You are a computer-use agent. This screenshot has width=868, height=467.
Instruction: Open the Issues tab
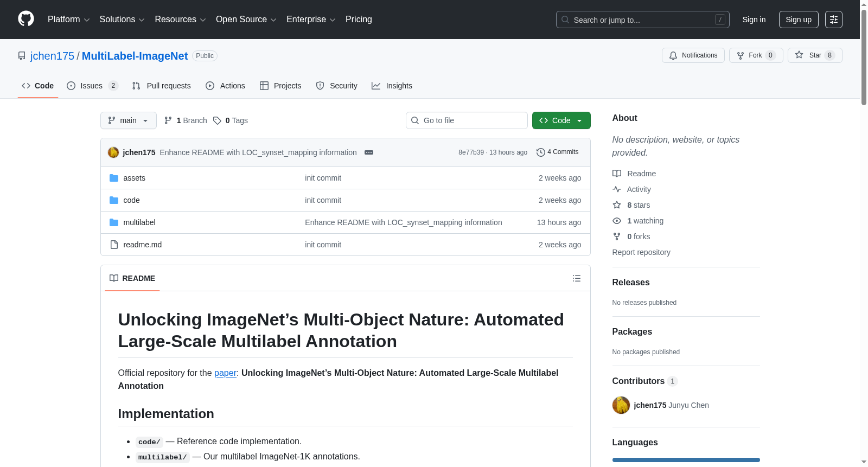click(92, 86)
